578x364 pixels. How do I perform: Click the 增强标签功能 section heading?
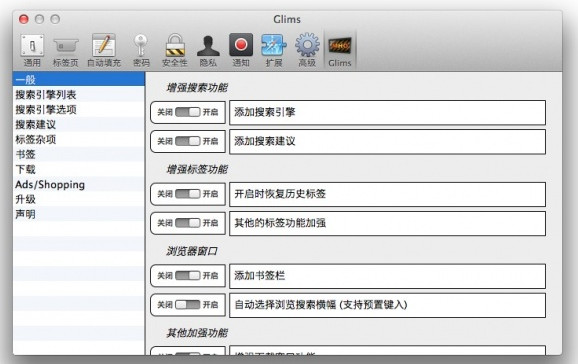(x=197, y=170)
